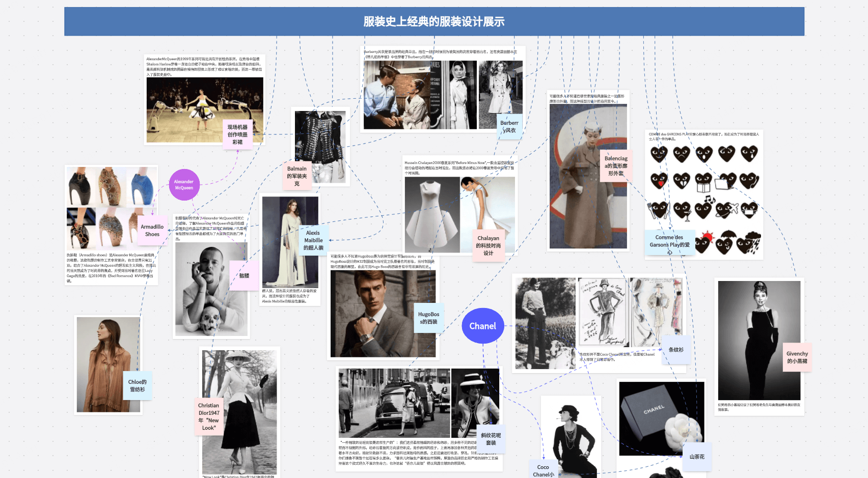Image resolution: width=868 pixels, height=478 pixels.
Task: Select the McQueen runway spray-paint dress photo
Action: coord(205,109)
